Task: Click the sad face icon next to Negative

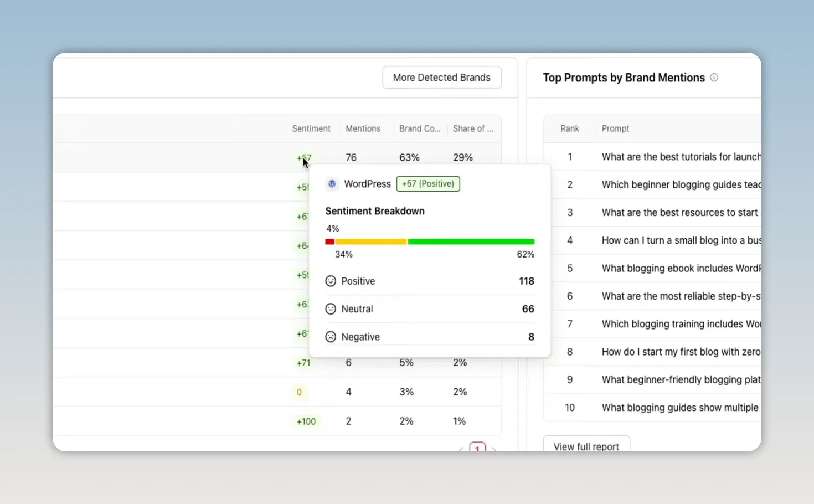Action: point(331,337)
